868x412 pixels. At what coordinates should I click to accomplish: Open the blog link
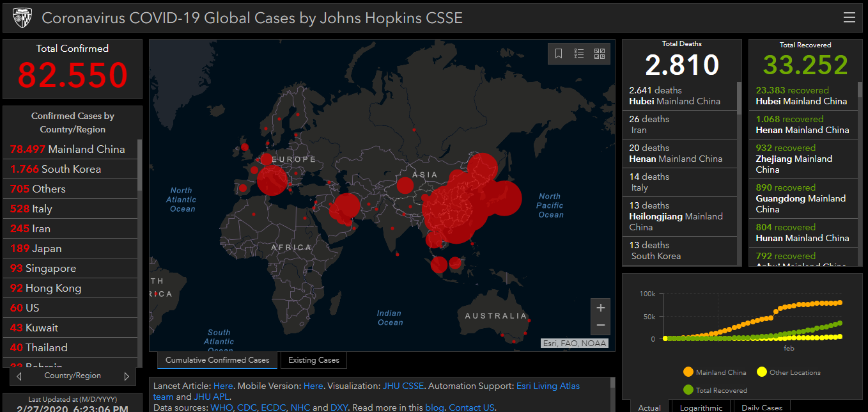[434, 408]
